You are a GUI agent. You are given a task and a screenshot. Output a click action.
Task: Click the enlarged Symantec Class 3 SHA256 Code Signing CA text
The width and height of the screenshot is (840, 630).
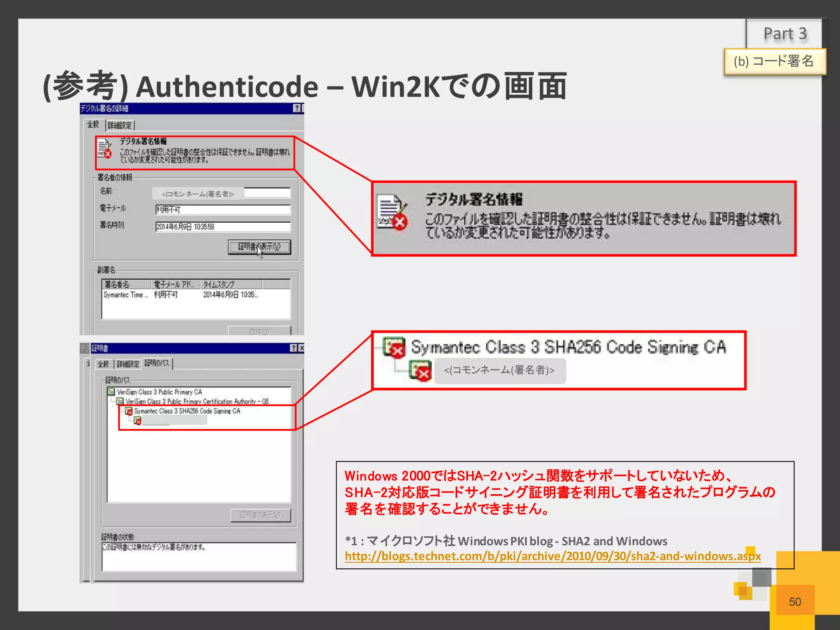[568, 347]
